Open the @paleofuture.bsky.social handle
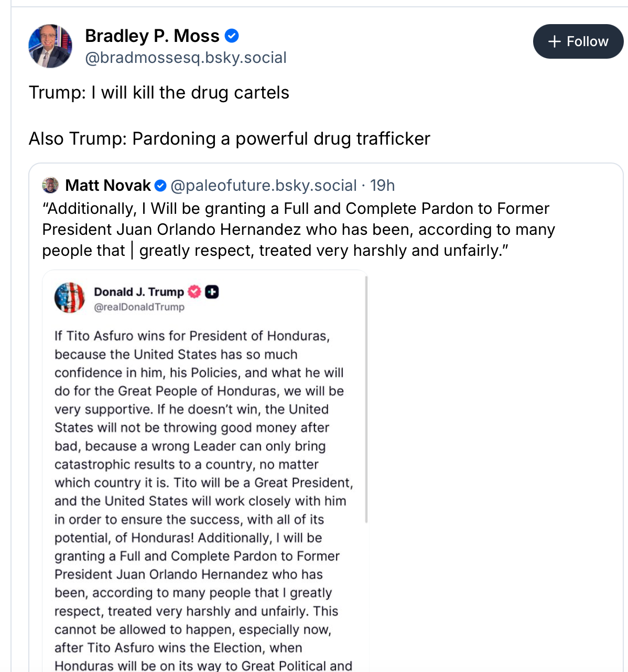Screen dimensions: 628x672 264,186
